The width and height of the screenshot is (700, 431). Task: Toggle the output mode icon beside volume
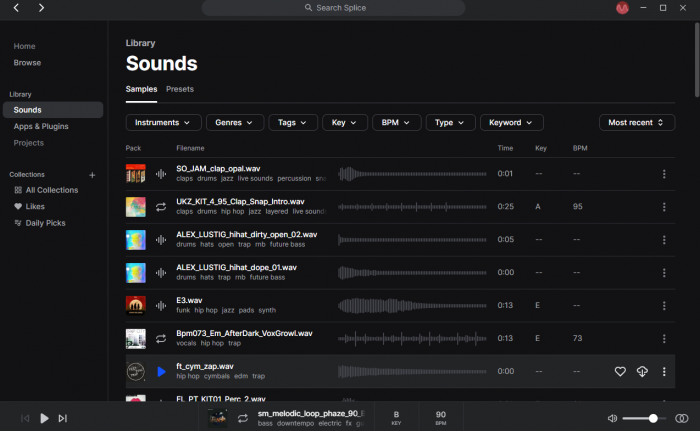coord(682,418)
